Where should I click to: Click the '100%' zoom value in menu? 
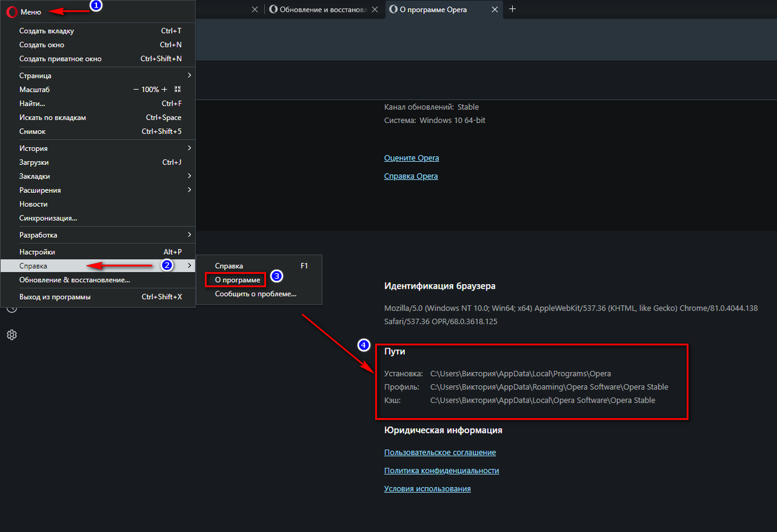pos(150,89)
